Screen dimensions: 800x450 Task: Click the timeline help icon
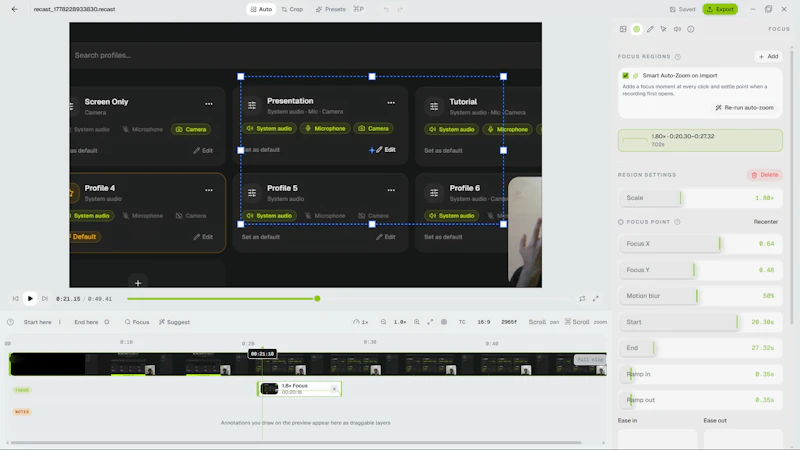coord(10,322)
